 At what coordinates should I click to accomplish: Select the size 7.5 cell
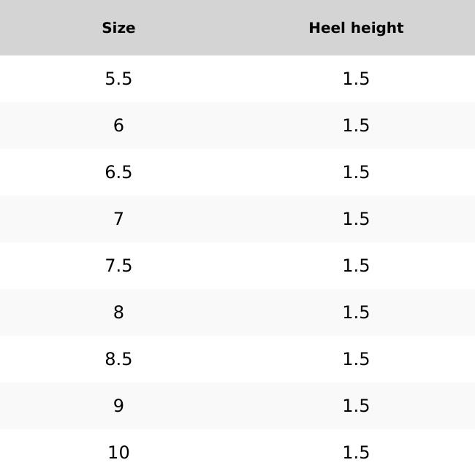(x=118, y=266)
